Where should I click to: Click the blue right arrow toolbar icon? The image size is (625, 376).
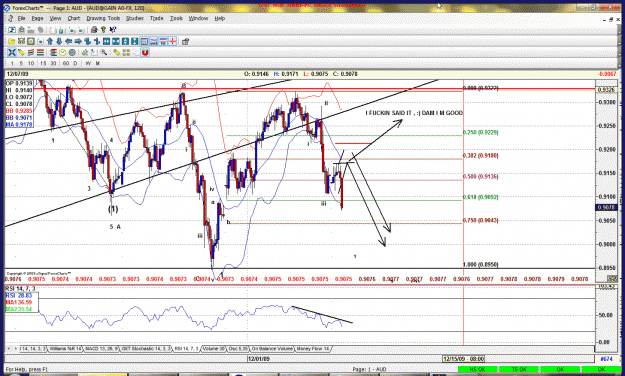coord(78,41)
